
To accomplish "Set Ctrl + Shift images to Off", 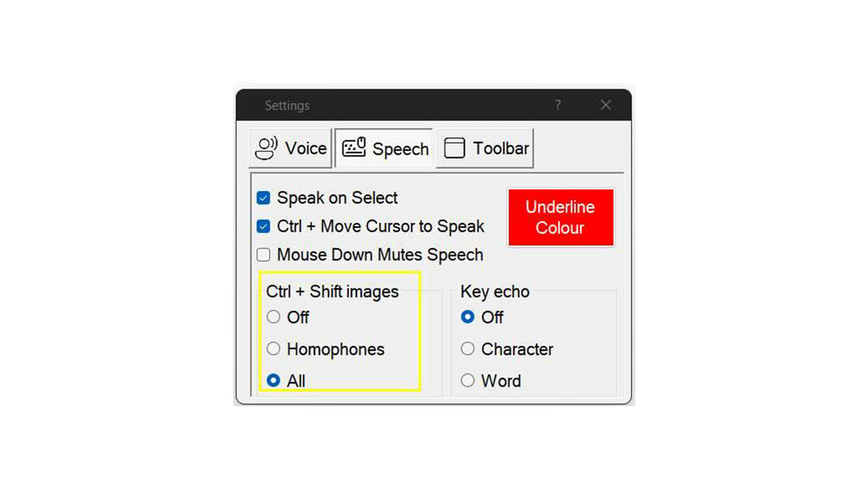I will [x=274, y=317].
